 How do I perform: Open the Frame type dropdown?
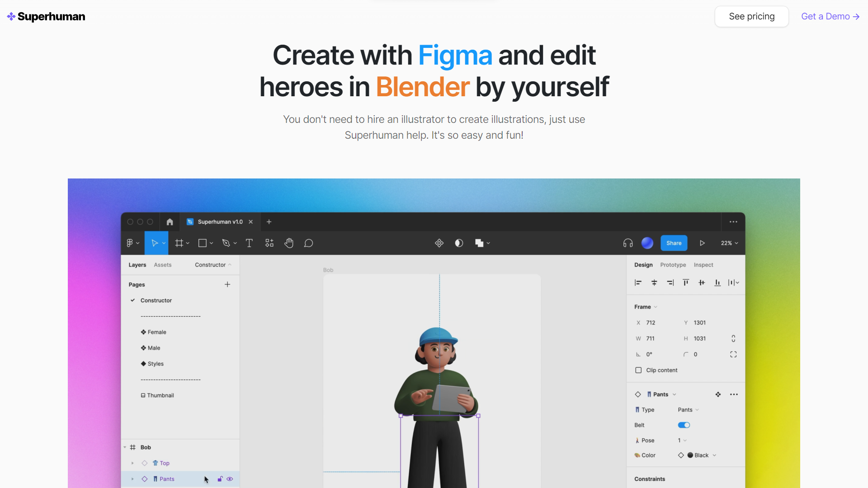coord(646,307)
